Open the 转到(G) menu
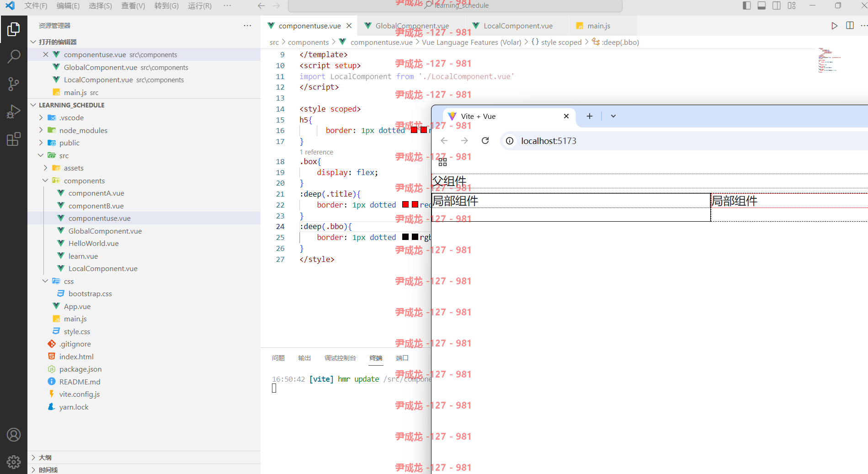The width and height of the screenshot is (868, 474). [x=166, y=5]
